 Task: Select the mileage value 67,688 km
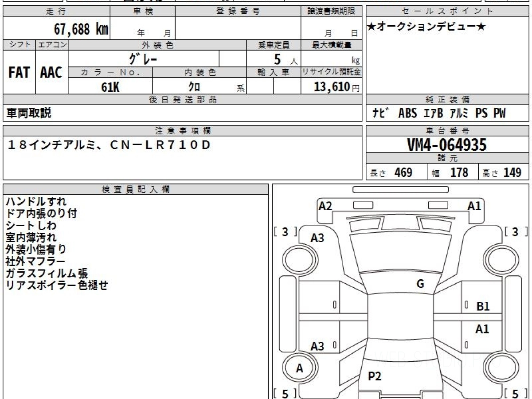pos(81,29)
